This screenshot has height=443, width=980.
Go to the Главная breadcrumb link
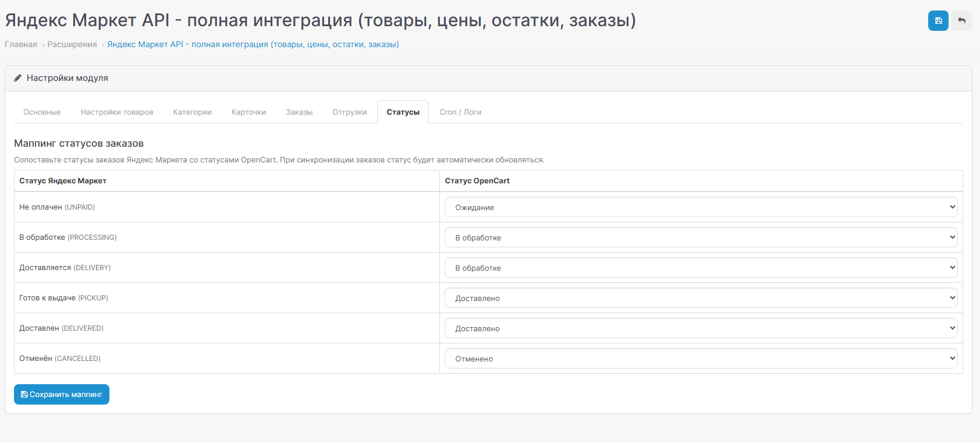[21, 44]
